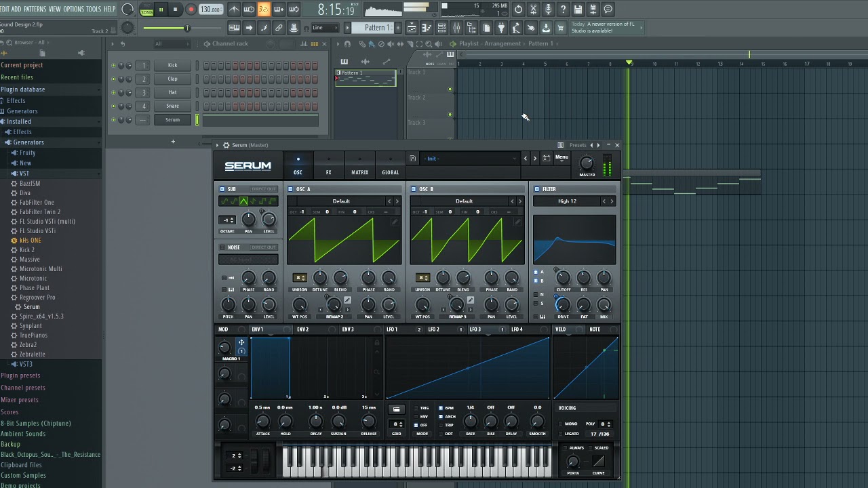
Task: Click the Serum preset save icon
Action: [x=412, y=159]
